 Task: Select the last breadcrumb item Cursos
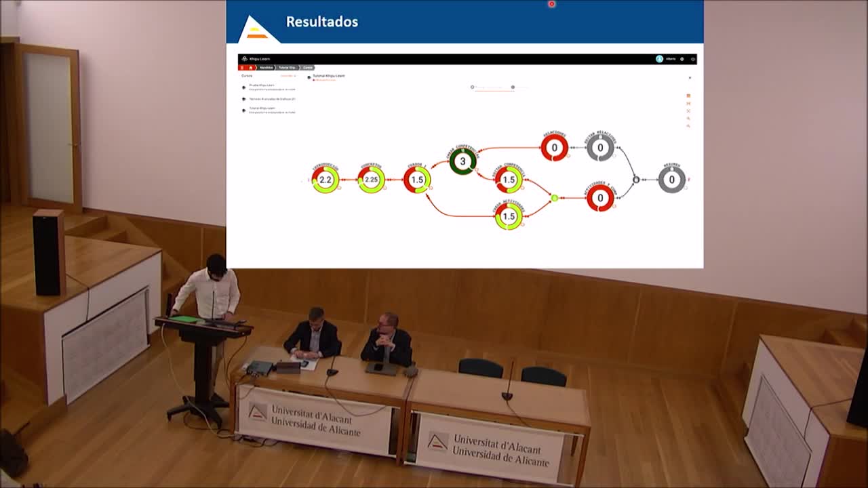pyautogui.click(x=308, y=68)
